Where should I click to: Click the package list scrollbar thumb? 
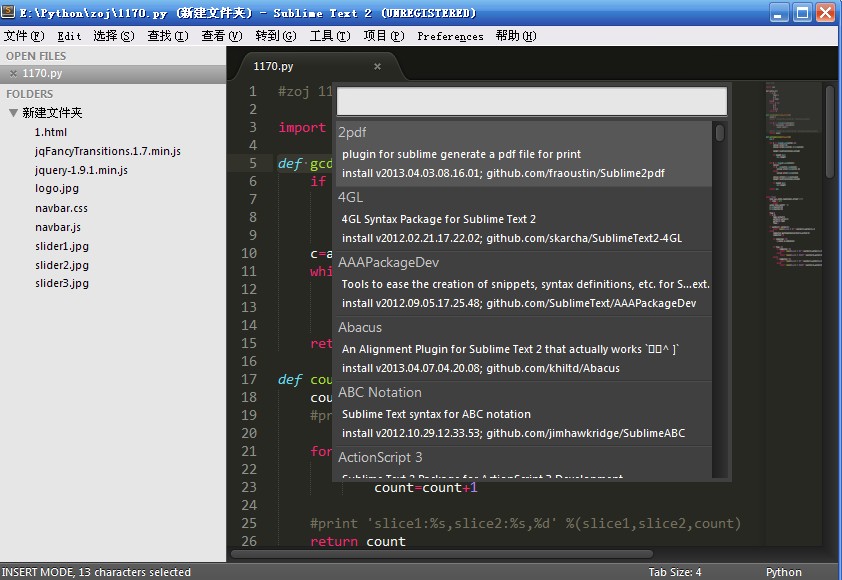click(720, 133)
